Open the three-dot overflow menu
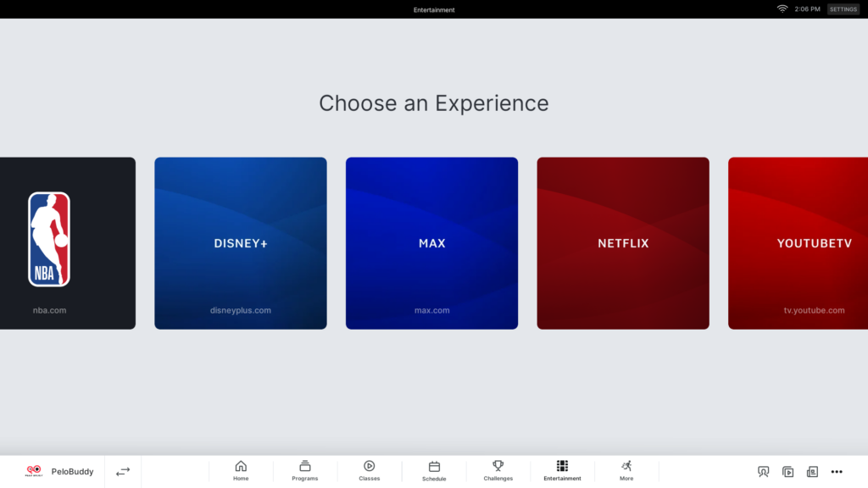Image resolution: width=868 pixels, height=488 pixels. click(837, 472)
